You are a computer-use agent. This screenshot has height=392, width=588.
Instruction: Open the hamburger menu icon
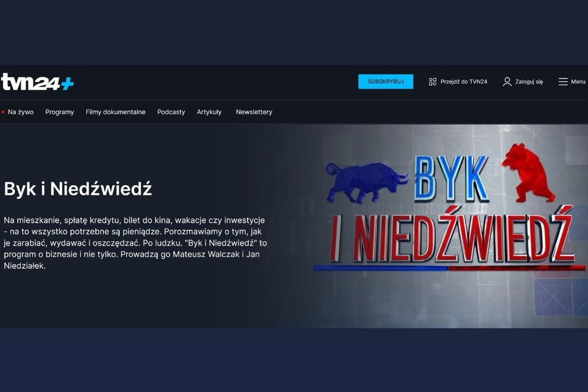pos(563,82)
